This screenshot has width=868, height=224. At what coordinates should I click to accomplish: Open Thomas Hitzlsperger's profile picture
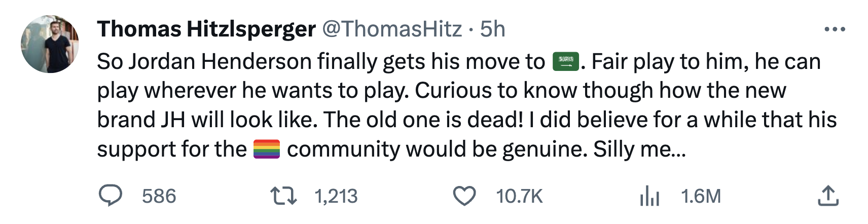pos(50,44)
